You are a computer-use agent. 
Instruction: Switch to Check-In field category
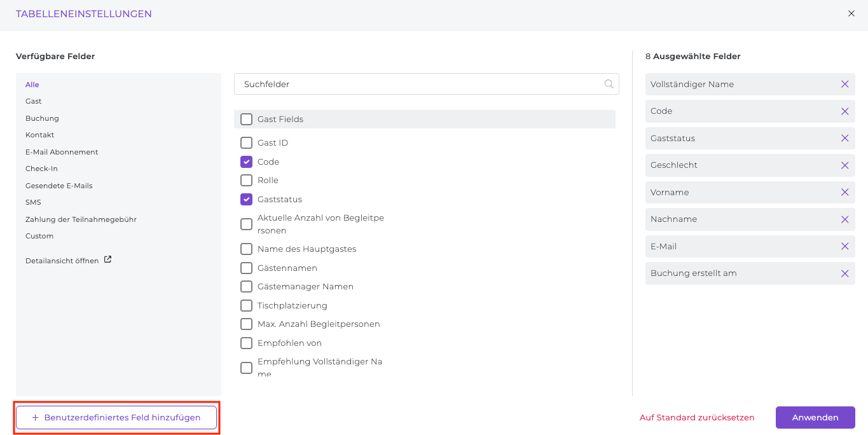(41, 169)
